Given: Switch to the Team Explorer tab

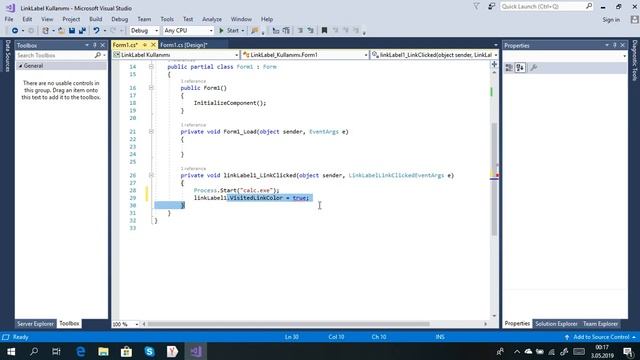Looking at the screenshot, I should tap(600, 324).
